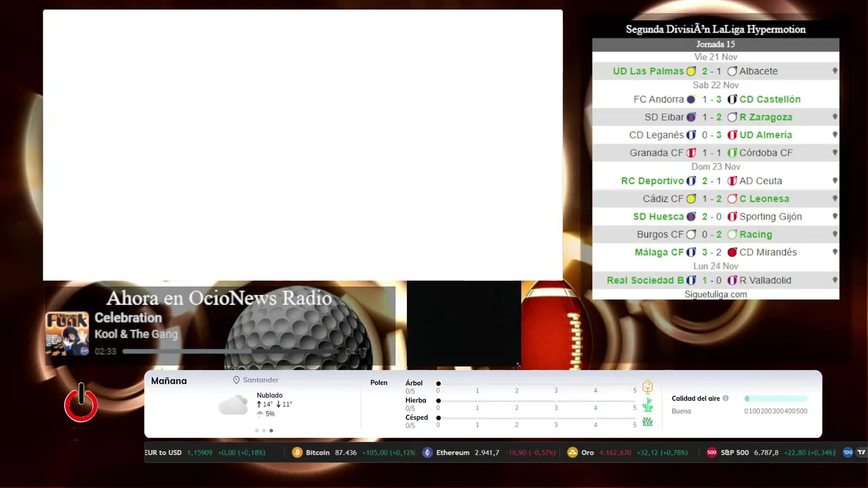Click the Jornada 15 header
868x488 pixels.
(715, 44)
